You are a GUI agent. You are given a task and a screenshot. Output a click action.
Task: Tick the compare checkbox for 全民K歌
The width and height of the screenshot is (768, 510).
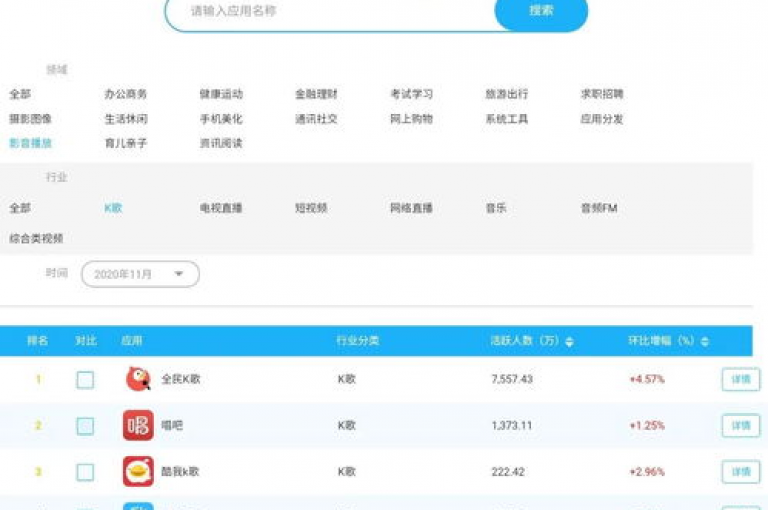tap(85, 380)
